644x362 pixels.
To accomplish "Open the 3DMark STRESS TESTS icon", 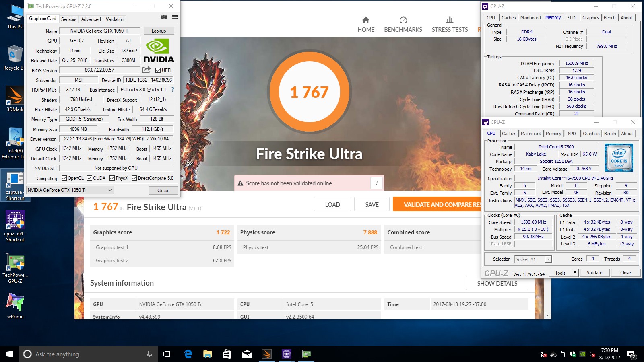I will tap(450, 20).
